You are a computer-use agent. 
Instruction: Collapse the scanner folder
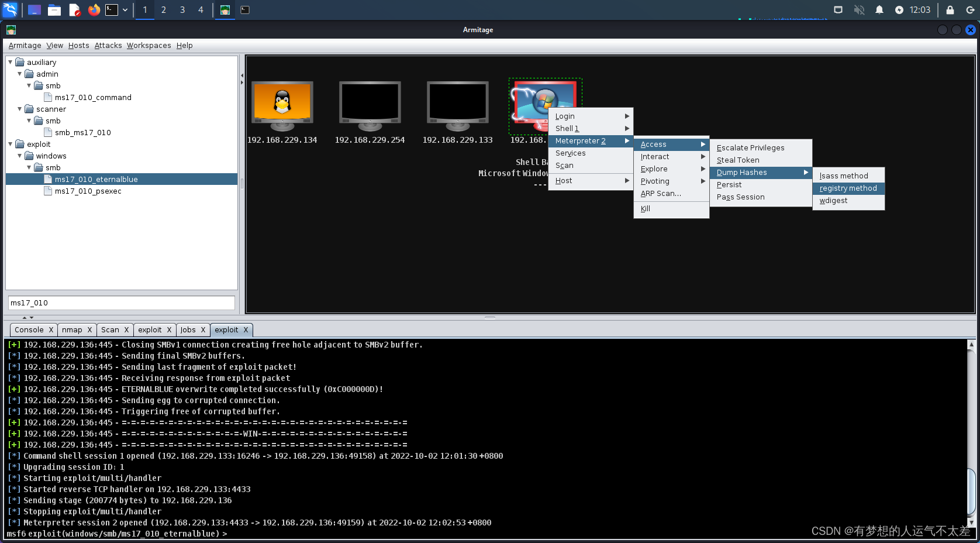tap(20, 109)
